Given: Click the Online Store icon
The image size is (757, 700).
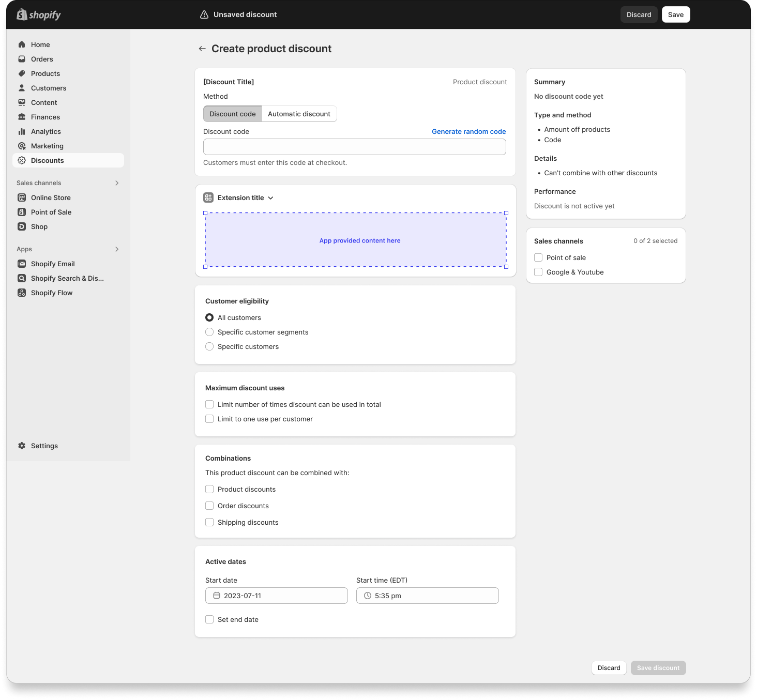Looking at the screenshot, I should 22,197.
